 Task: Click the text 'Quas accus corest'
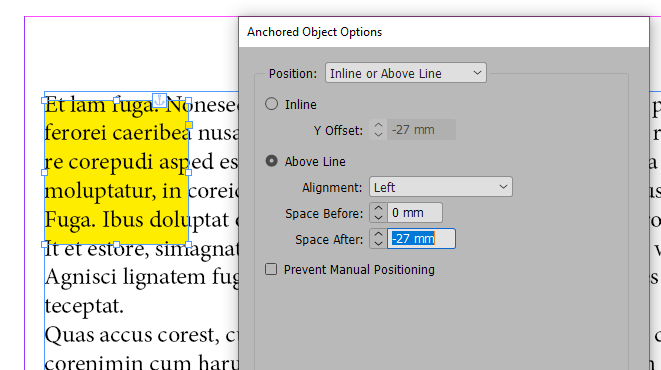click(x=132, y=335)
